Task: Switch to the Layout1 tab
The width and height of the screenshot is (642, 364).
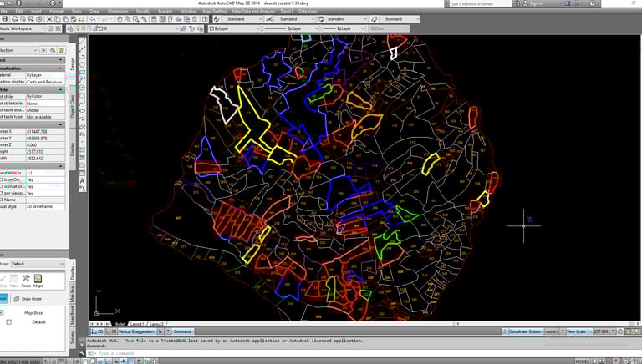Action: pyautogui.click(x=137, y=324)
